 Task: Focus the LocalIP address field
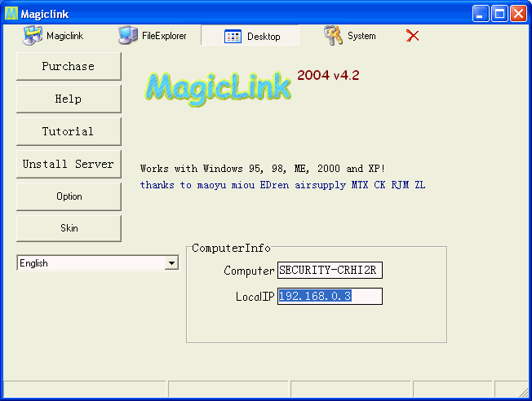[x=330, y=296]
